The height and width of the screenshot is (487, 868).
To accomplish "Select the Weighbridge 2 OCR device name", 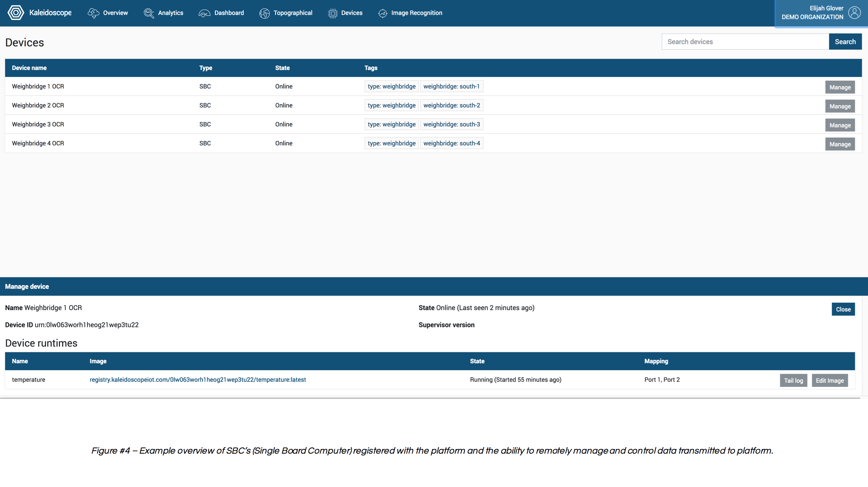I will 38,106.
